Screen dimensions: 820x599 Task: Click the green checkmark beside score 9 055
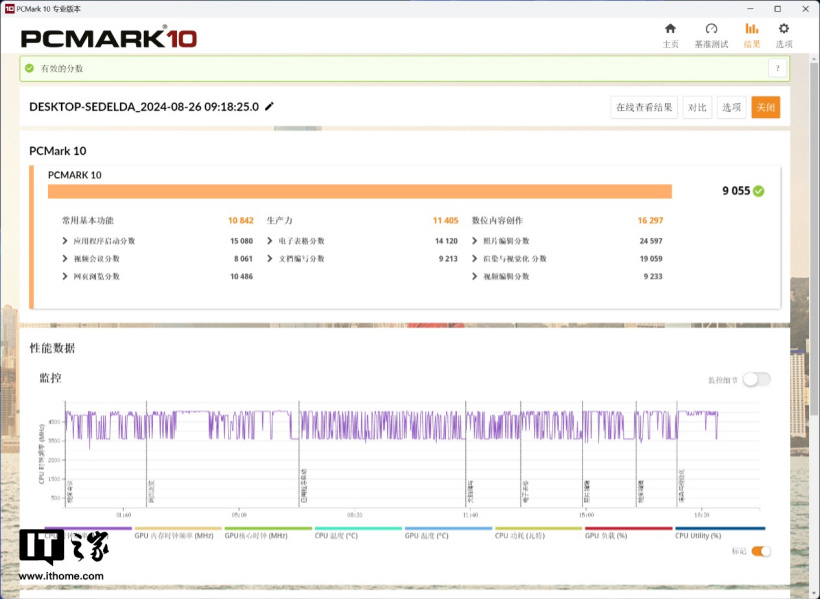[759, 191]
